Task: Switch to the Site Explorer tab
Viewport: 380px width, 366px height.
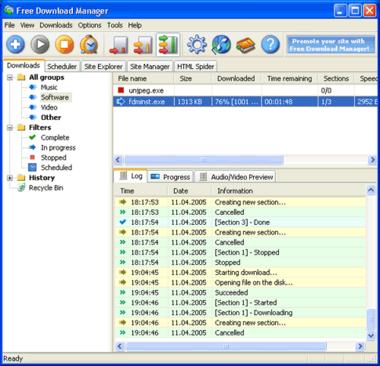Action: (x=103, y=67)
